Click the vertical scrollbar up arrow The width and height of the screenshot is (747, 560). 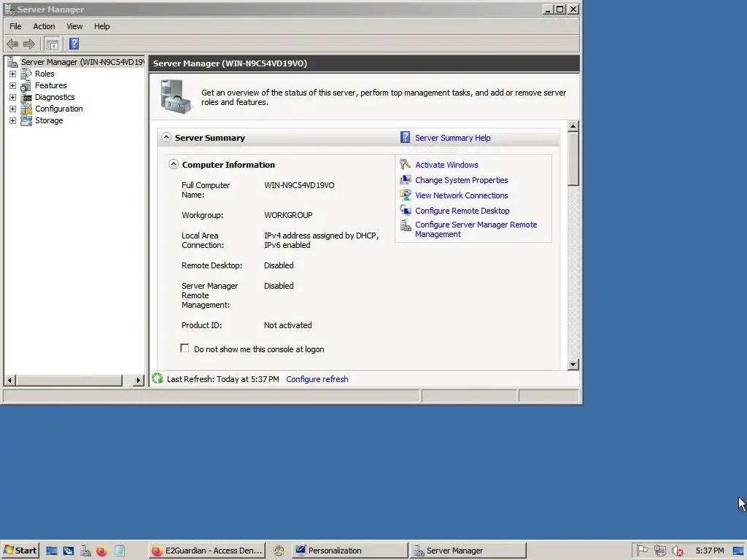point(573,126)
